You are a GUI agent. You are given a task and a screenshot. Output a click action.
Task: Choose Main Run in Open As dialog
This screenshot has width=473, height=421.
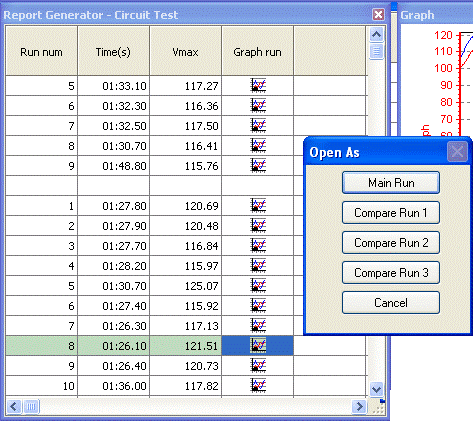click(391, 183)
